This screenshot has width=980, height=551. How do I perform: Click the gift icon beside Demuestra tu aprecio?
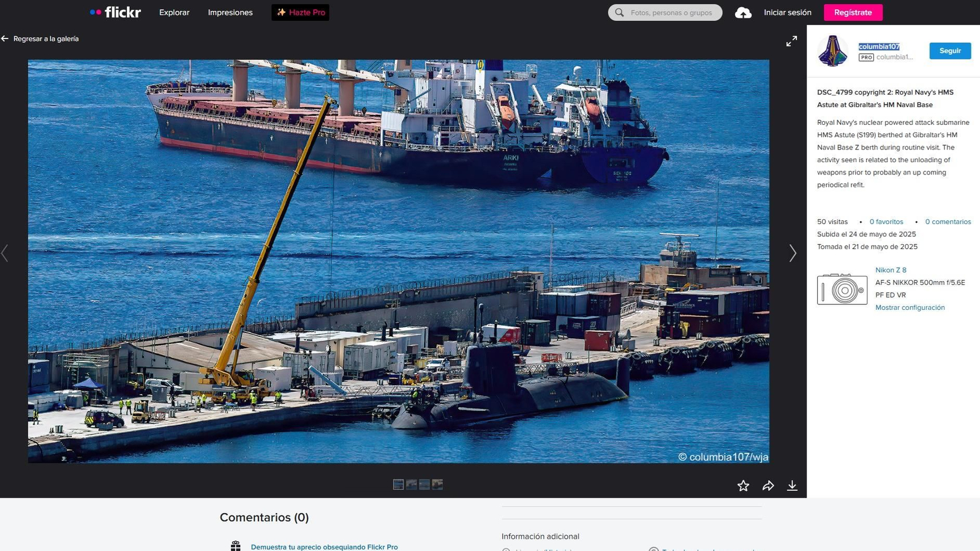pos(236,545)
